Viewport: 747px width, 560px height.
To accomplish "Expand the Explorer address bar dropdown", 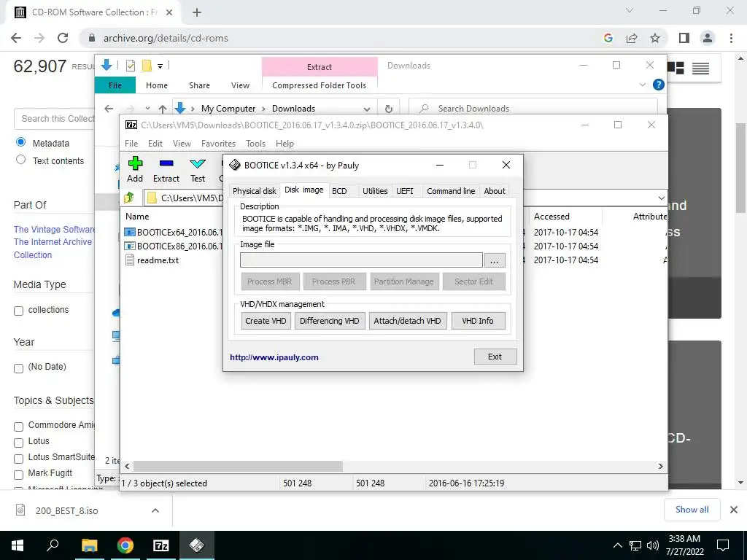I will click(367, 109).
